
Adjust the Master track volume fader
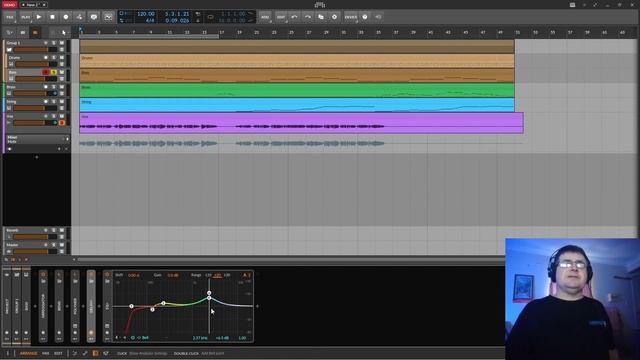pyautogui.click(x=36, y=251)
